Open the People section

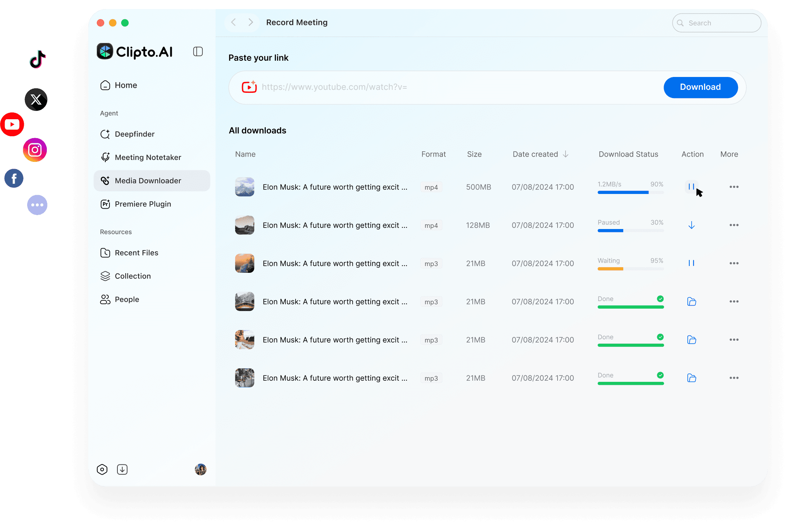pyautogui.click(x=127, y=299)
